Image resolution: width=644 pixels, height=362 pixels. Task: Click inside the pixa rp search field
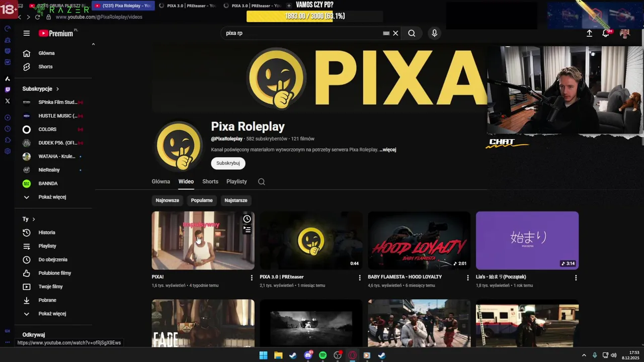(x=301, y=33)
